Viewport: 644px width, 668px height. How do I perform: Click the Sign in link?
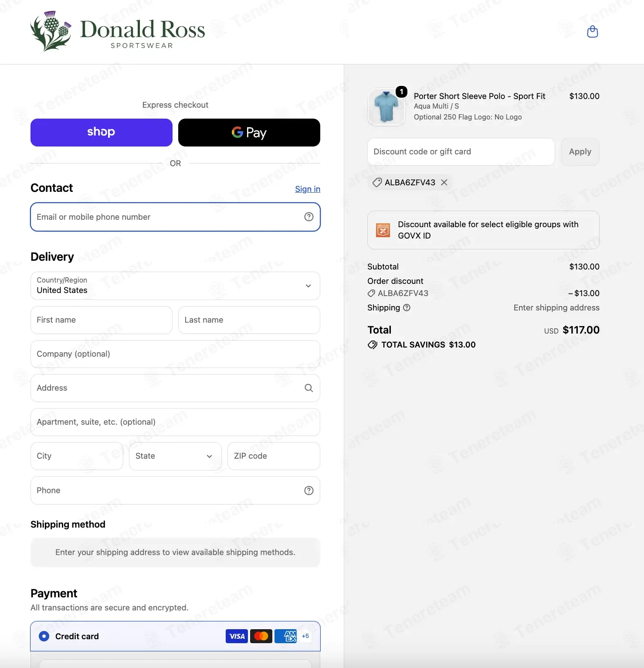click(308, 189)
